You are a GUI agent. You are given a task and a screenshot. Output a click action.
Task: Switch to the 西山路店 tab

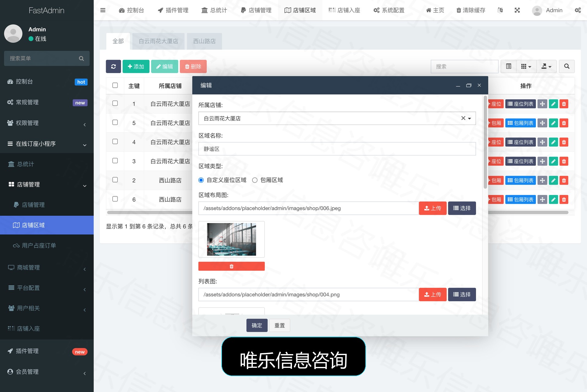coord(204,41)
